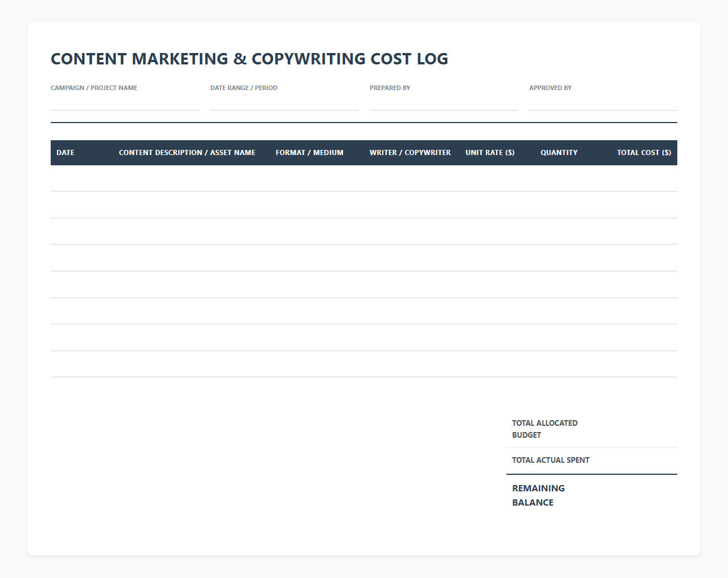The width and height of the screenshot is (728, 578).
Task: Click the Approved By field line
Action: click(x=603, y=103)
